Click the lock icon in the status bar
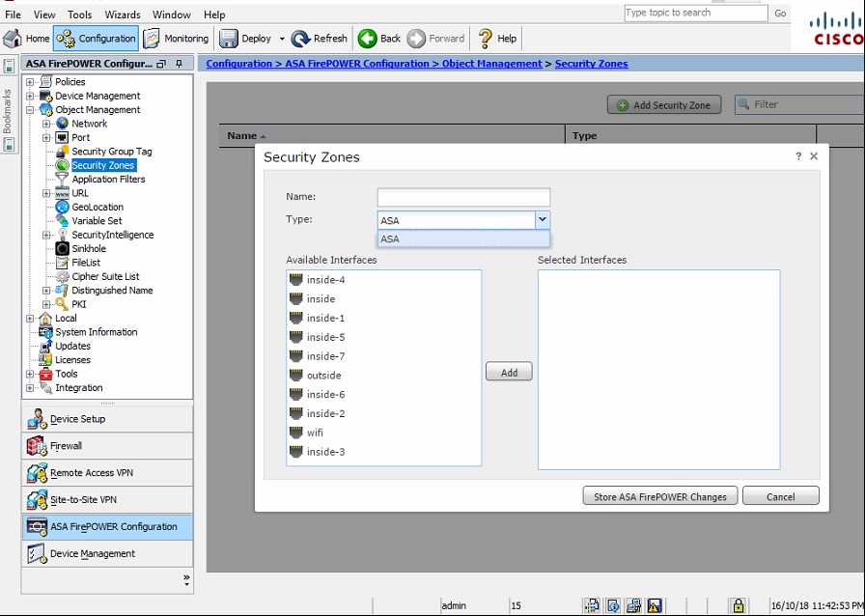This screenshot has height=616, width=865. [739, 606]
